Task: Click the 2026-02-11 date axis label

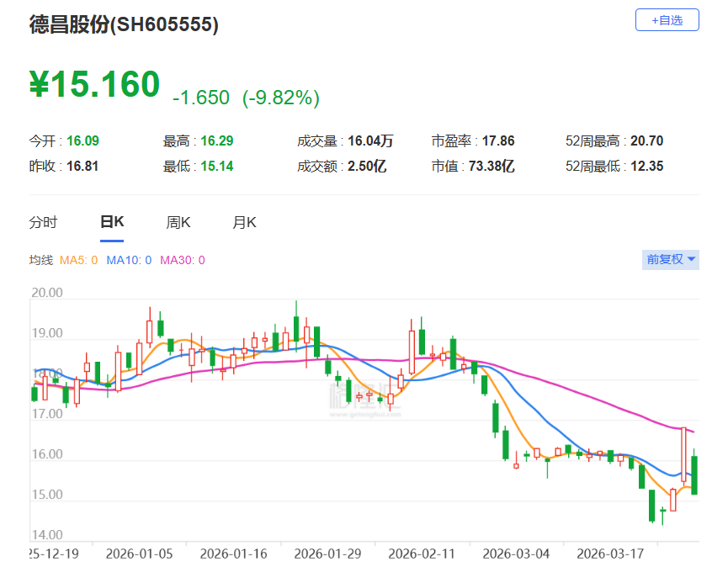Action: click(422, 554)
